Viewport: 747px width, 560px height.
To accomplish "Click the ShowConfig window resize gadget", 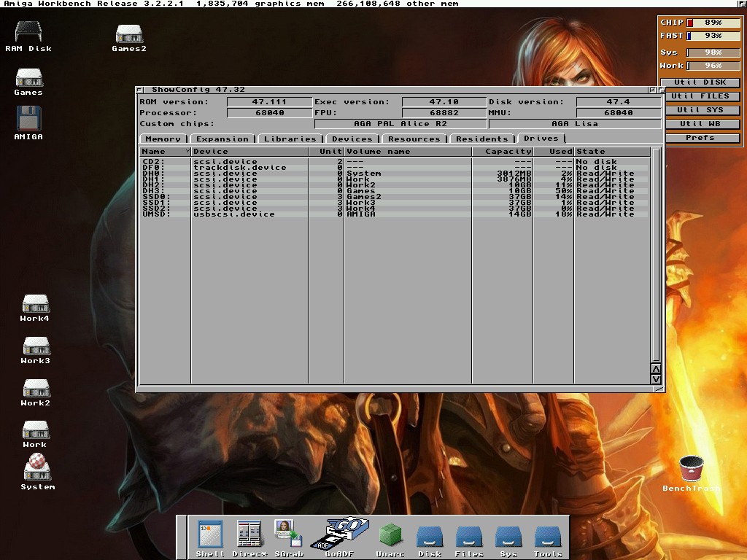I will [659, 389].
